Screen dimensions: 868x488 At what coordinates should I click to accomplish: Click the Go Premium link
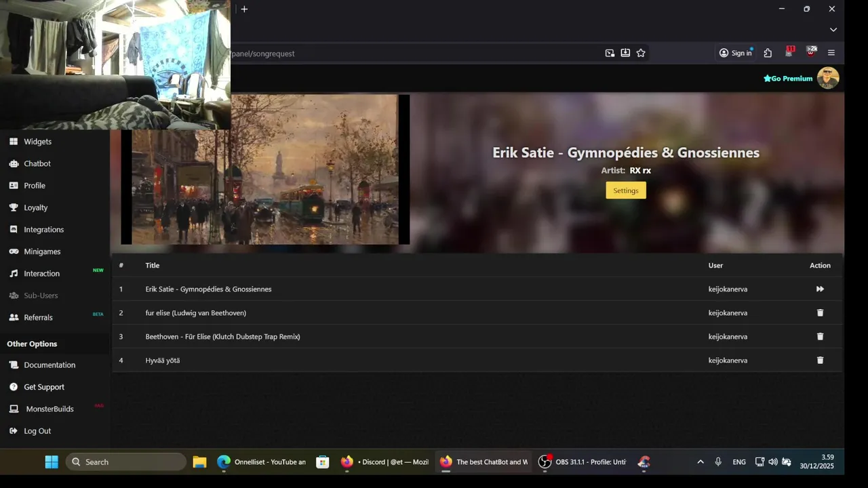click(x=787, y=79)
